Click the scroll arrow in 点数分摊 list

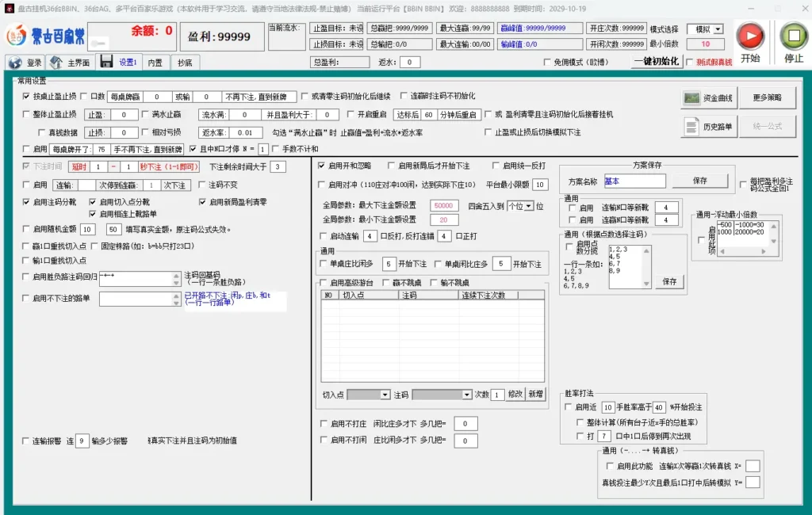tap(646, 284)
